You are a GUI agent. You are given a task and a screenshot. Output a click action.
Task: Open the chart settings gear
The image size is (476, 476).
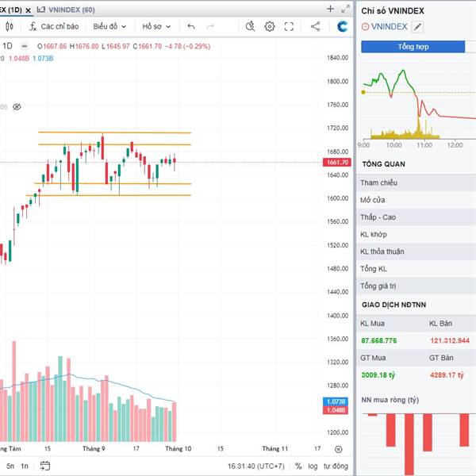point(270,26)
